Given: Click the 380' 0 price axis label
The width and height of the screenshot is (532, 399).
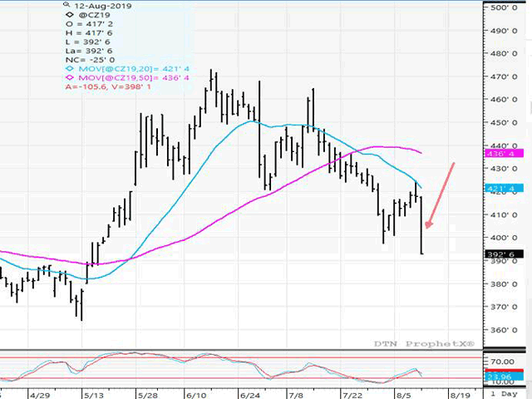Looking at the screenshot, I should tap(504, 284).
